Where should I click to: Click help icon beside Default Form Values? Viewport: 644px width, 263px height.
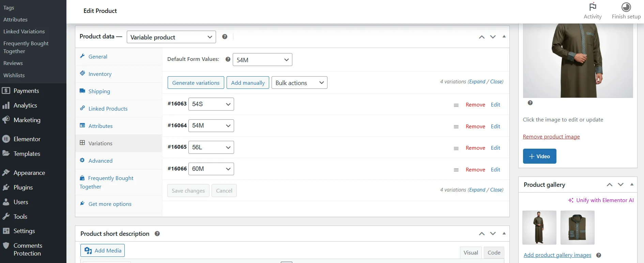pyautogui.click(x=228, y=59)
